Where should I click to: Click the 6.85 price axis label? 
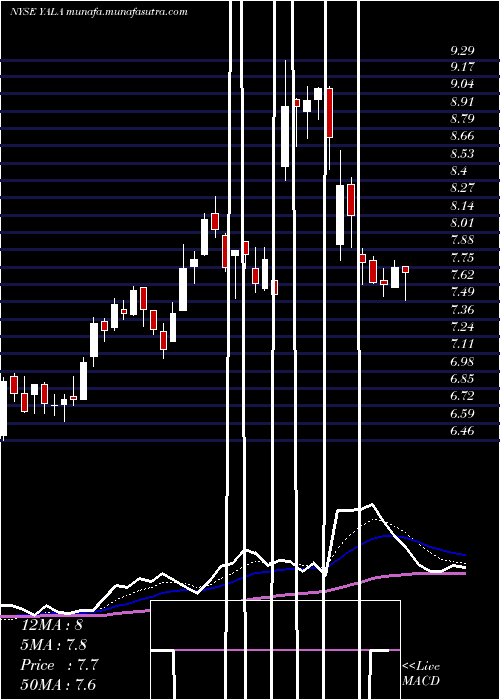coord(462,379)
